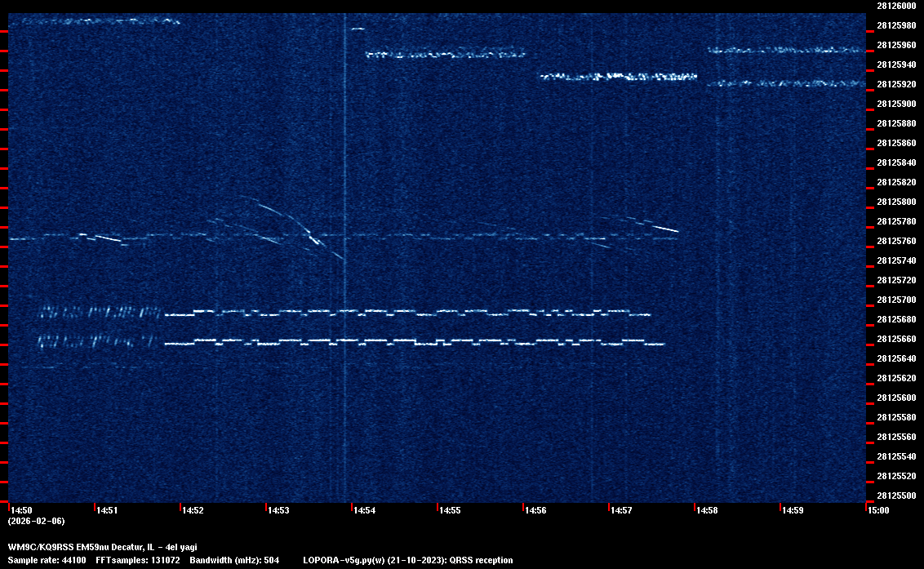Image resolution: width=924 pixels, height=569 pixels.
Task: Select the Bandwidth (mHz): 504 text
Action: 235,560
